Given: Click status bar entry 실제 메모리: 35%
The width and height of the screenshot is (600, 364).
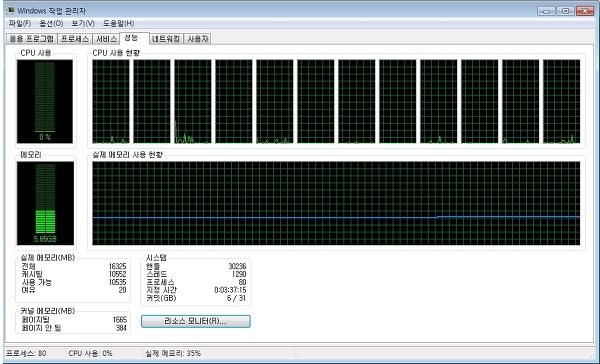Looking at the screenshot, I should click(173, 353).
